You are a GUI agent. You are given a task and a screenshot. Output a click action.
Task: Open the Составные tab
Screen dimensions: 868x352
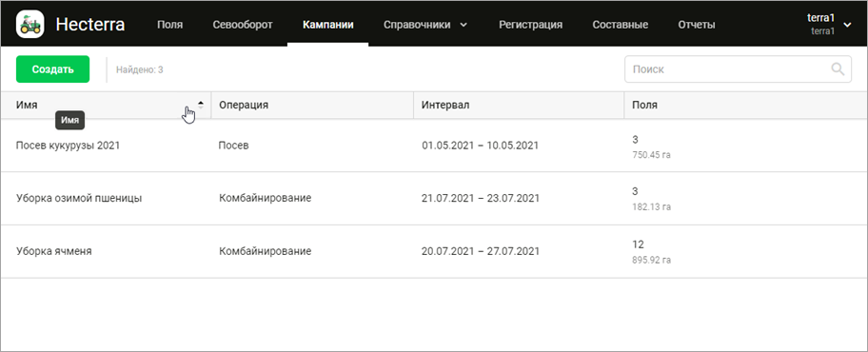click(620, 25)
